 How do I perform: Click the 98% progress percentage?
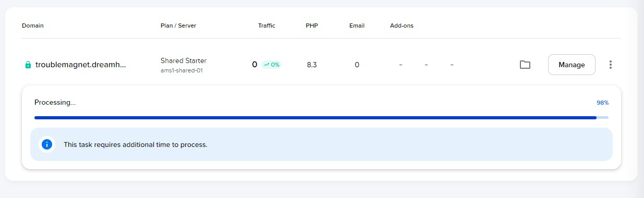click(x=602, y=103)
